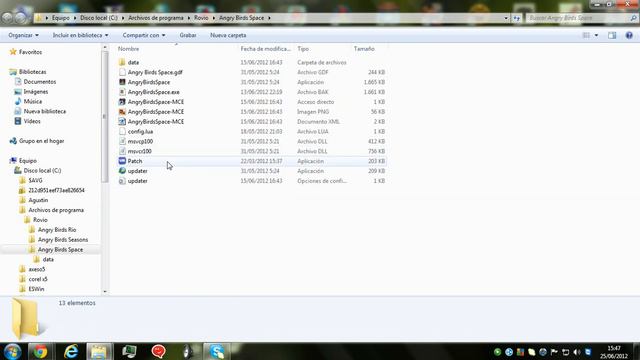640x360 pixels.
Task: Select the updater application icon
Action: [122, 171]
